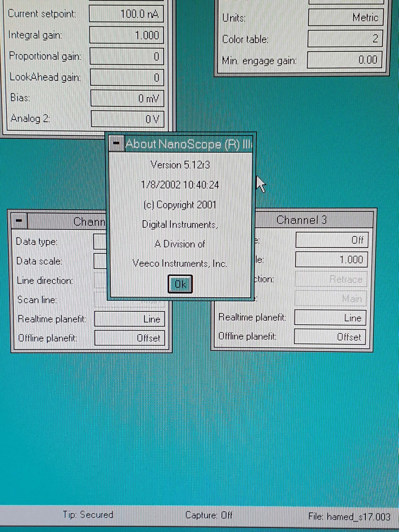Click the Data scale label in left Channel panel

tap(39, 261)
